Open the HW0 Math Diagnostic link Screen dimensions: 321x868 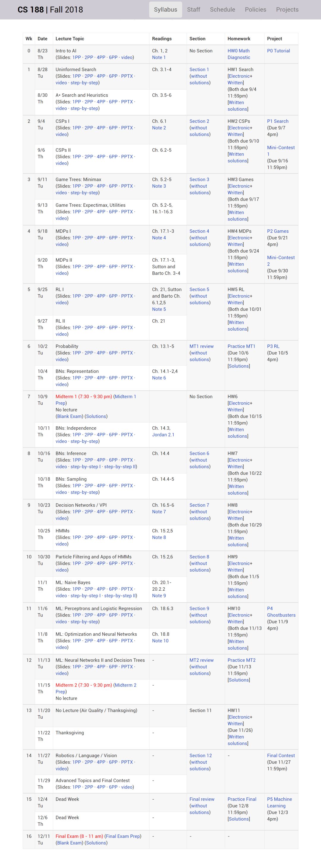click(238, 54)
